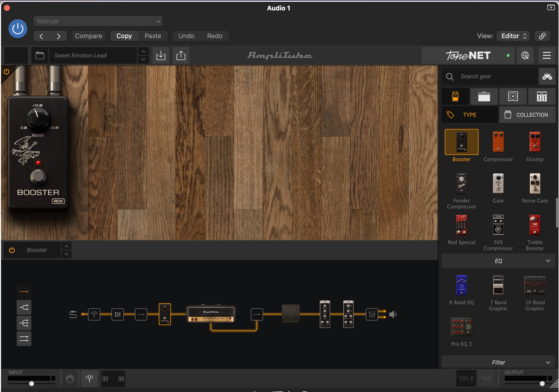Click the link chain icon
This screenshot has width=559, height=392.
542,36
